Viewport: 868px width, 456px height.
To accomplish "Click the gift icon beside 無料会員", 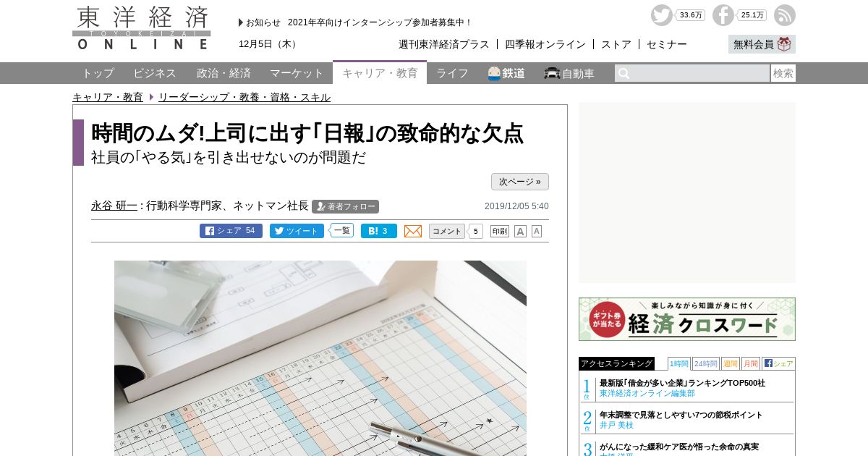I will coord(785,44).
